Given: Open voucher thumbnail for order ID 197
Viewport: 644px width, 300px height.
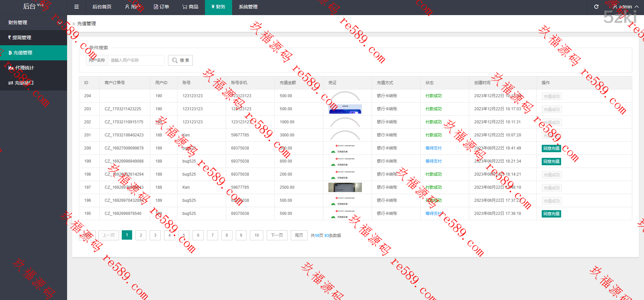Looking at the screenshot, I should tap(345, 187).
